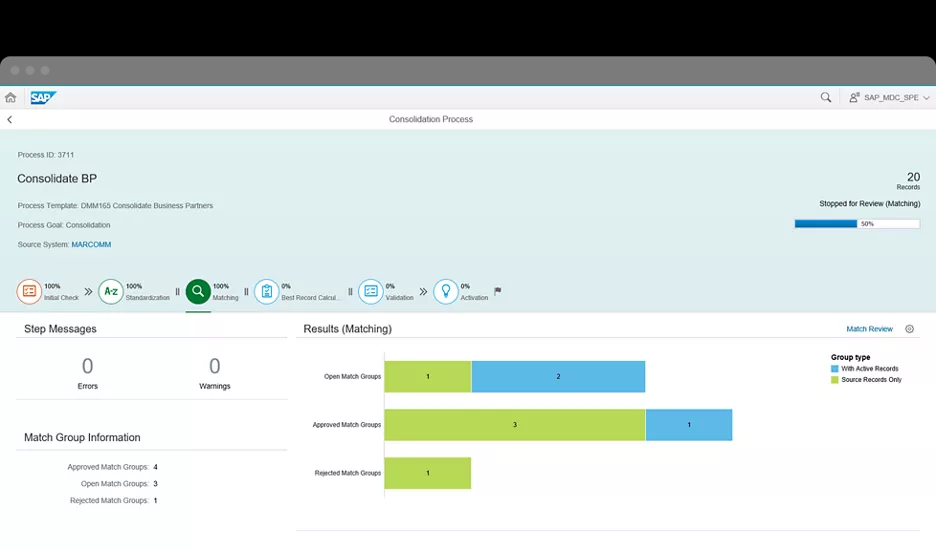Click the Consolidation Process page title
936x550 pixels.
[x=431, y=119]
